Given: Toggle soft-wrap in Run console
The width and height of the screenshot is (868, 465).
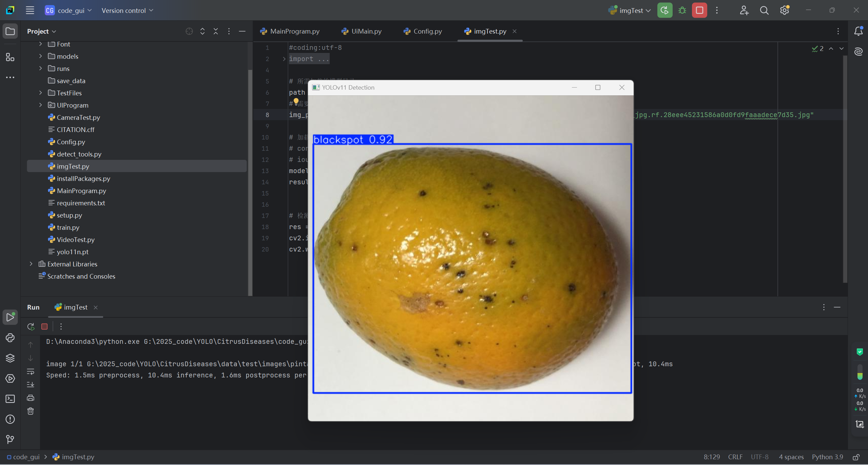Looking at the screenshot, I should 31,371.
